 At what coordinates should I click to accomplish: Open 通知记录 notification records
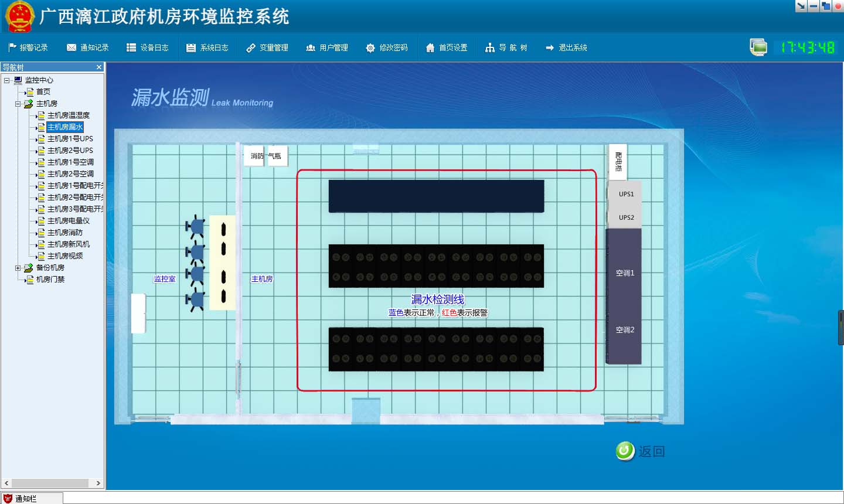point(88,47)
